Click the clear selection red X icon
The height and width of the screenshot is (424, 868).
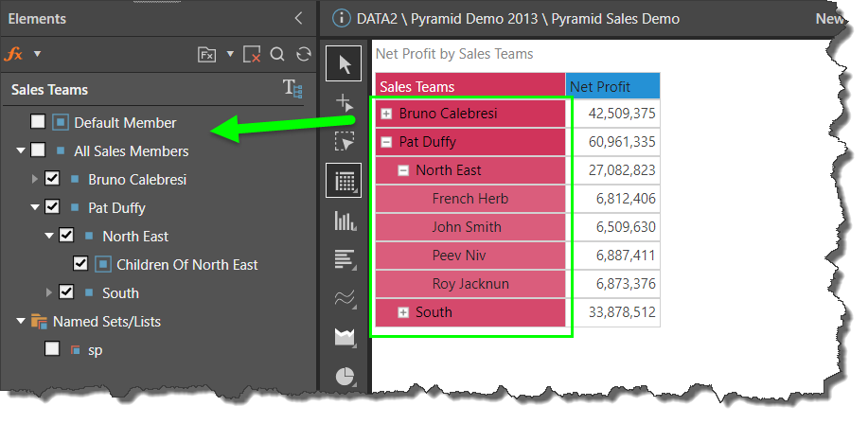252,54
